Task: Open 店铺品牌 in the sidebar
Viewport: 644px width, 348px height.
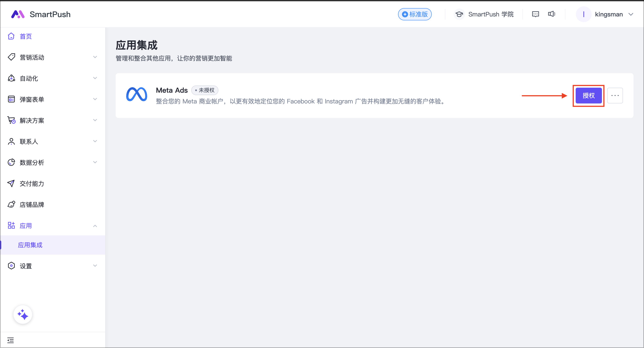Action: pyautogui.click(x=32, y=205)
